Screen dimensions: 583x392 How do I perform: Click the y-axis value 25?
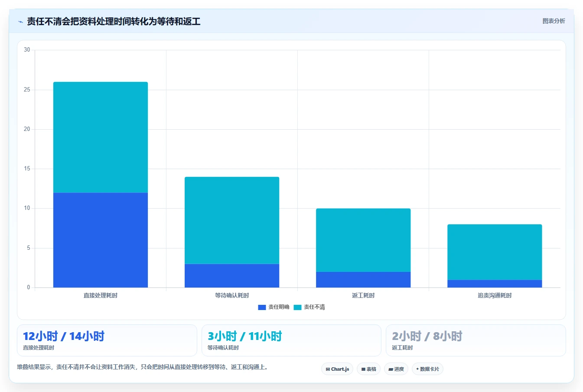[x=27, y=90]
